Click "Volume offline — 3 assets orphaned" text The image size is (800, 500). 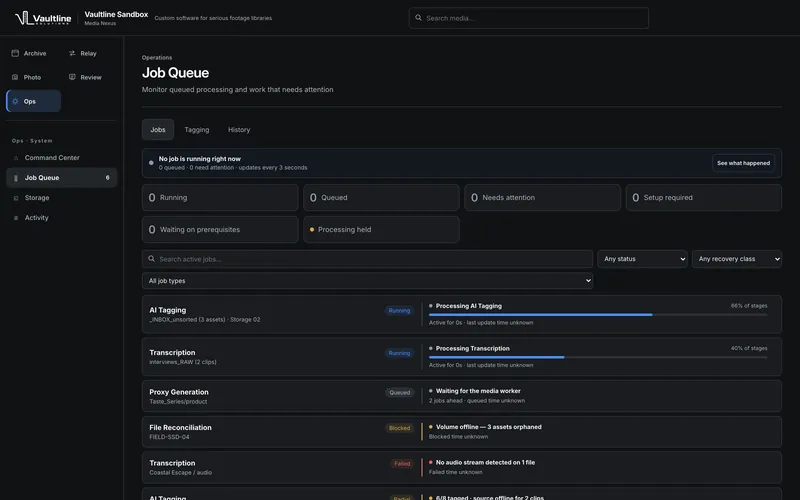[x=488, y=427]
